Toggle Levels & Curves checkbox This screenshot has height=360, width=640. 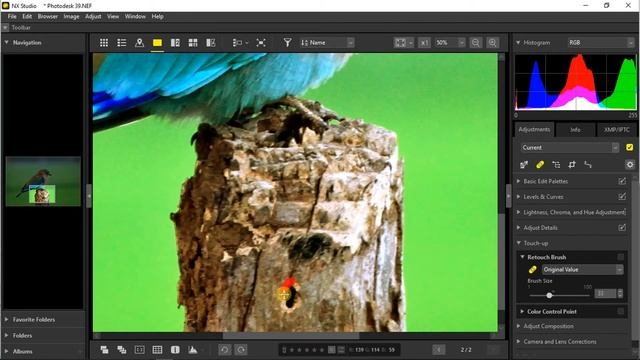[x=622, y=197]
